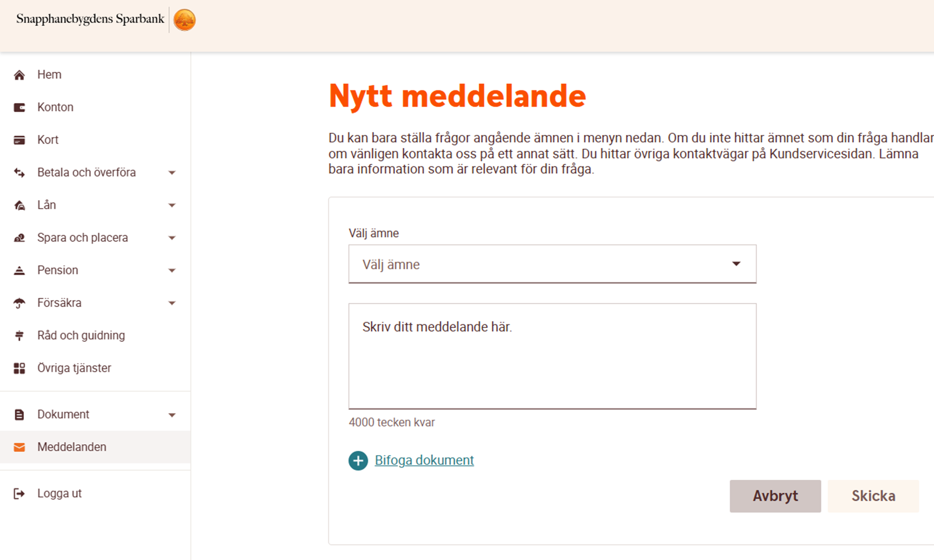The width and height of the screenshot is (934, 560).
Task: Click the Försäkra umbrella icon
Action: point(19,303)
